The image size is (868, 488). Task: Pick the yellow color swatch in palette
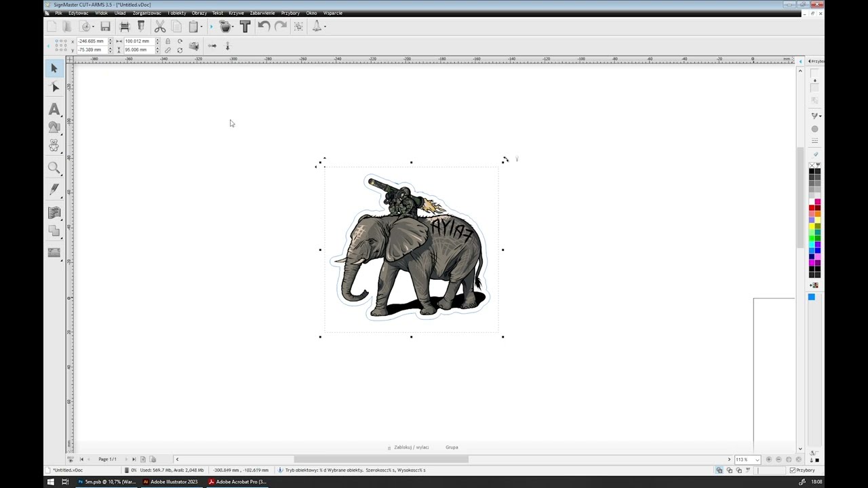[812, 226]
